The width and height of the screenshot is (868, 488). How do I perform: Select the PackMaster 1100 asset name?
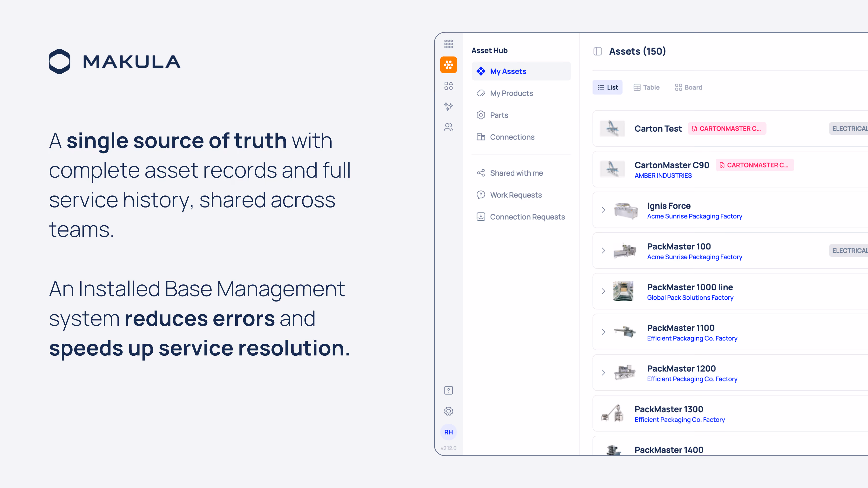[681, 328]
